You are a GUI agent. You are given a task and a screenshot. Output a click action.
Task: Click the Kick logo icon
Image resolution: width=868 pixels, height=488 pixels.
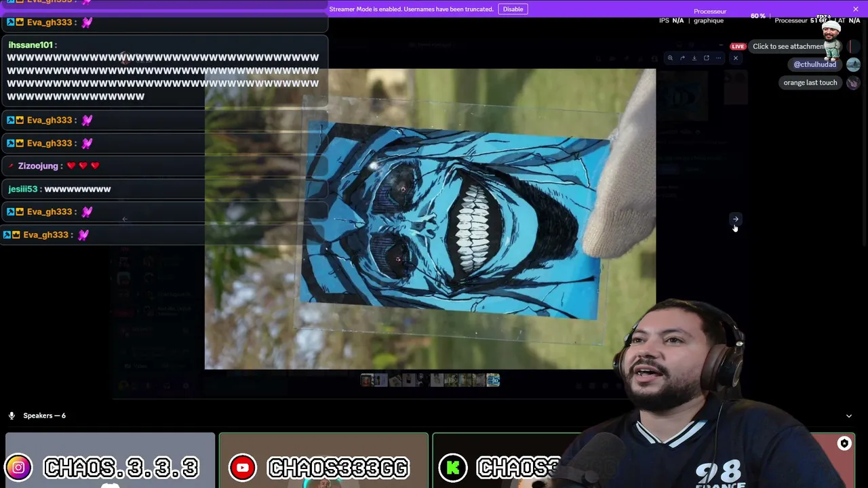[452, 468]
